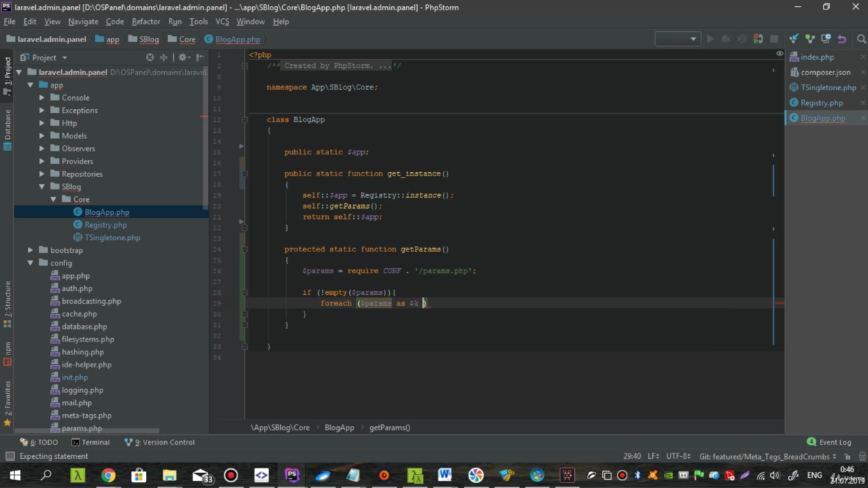Click the Update Project VCS icon
868x488 pixels.
793,39
